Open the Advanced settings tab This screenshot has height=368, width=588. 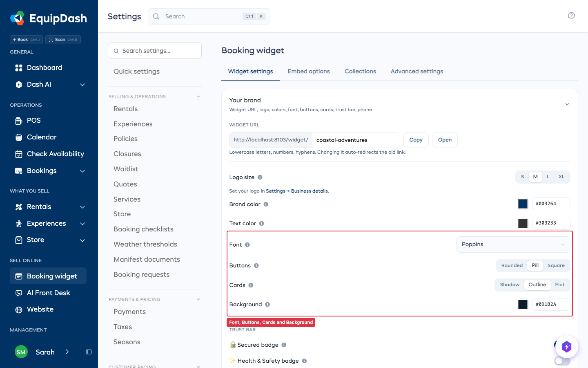pos(417,71)
